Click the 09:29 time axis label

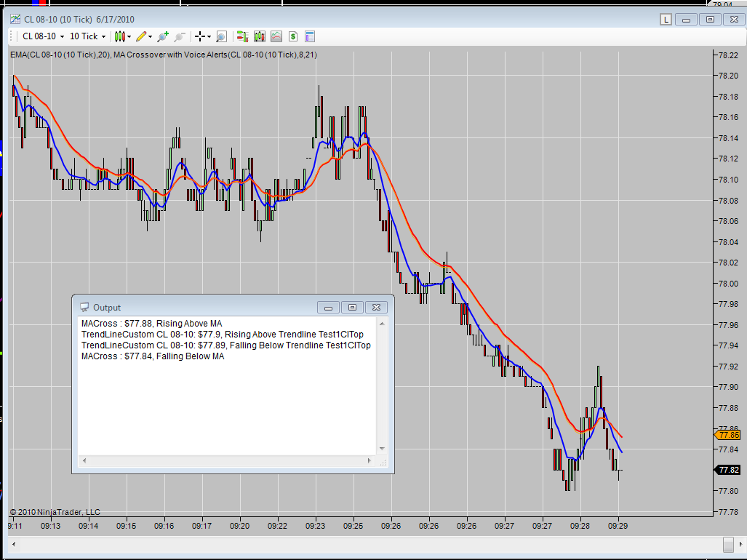click(x=618, y=526)
